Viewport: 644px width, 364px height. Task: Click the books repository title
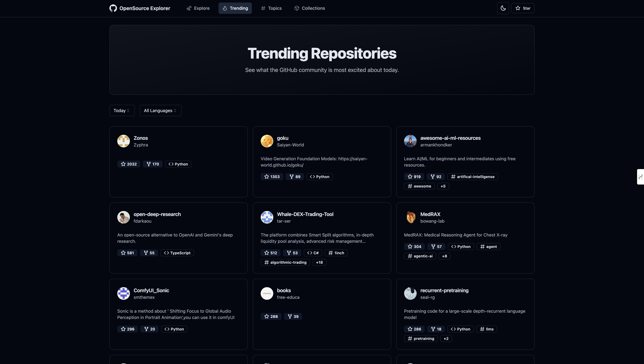(284, 290)
